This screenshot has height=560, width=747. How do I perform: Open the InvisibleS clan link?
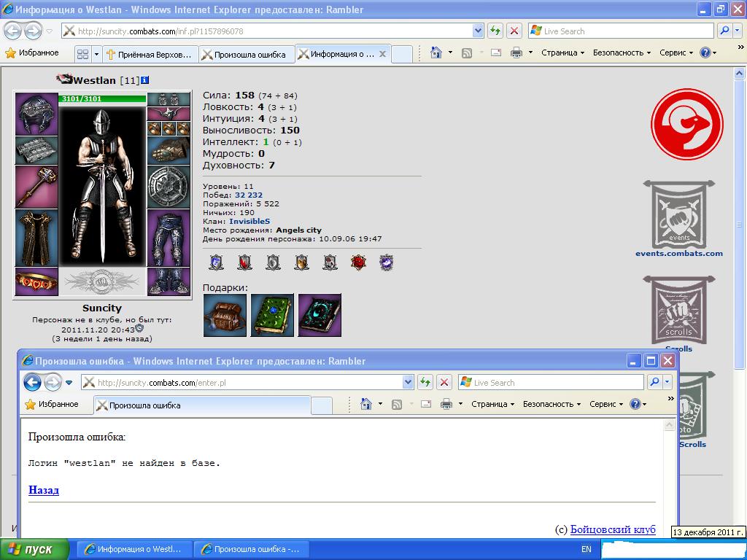coord(249,221)
